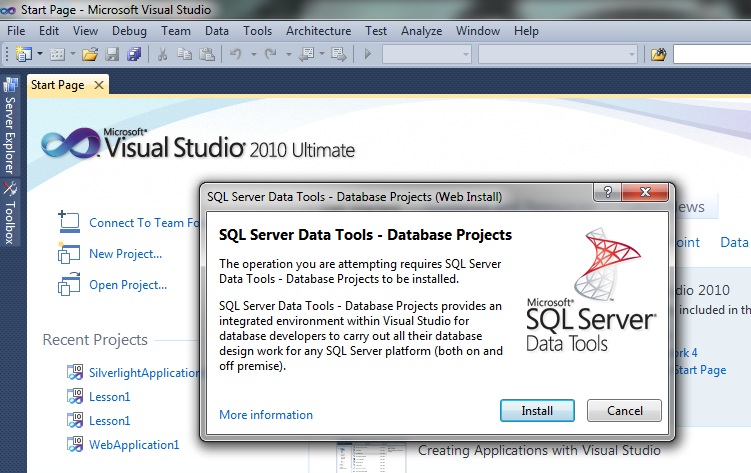
Task: Click the SilverlightApplication project icon
Action: [x=75, y=372]
